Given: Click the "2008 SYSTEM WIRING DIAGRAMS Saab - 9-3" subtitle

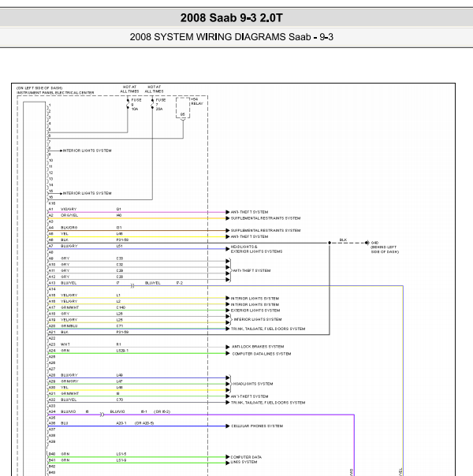Looking at the screenshot, I should [x=232, y=37].
